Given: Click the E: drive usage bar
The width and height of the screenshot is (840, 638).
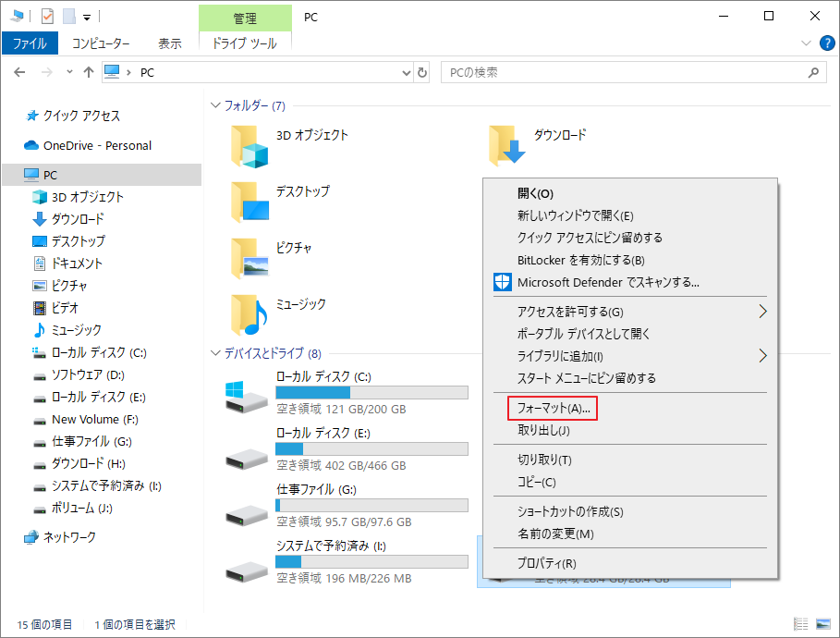Looking at the screenshot, I should [x=371, y=448].
